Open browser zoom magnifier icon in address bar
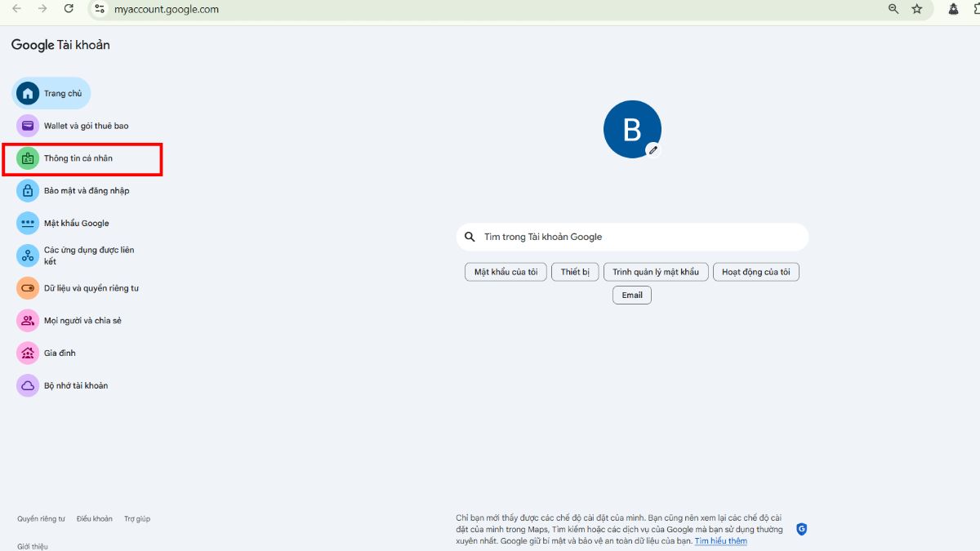 893,9
